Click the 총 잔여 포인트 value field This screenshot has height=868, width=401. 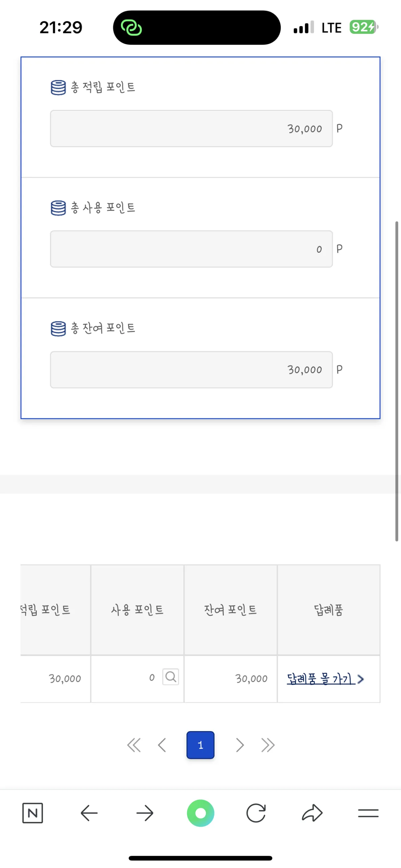click(x=191, y=370)
